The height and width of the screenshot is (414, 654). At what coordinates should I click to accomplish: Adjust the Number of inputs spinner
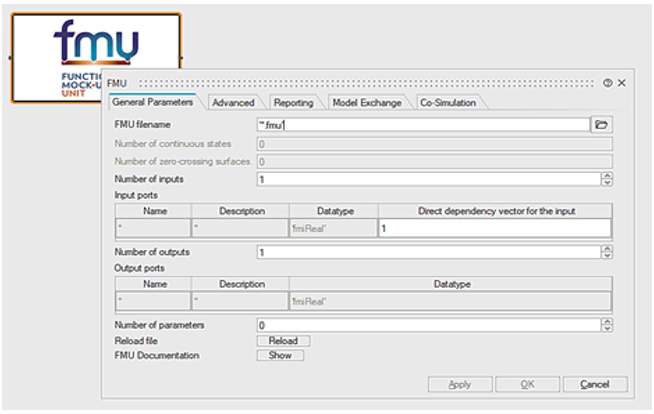[606, 179]
